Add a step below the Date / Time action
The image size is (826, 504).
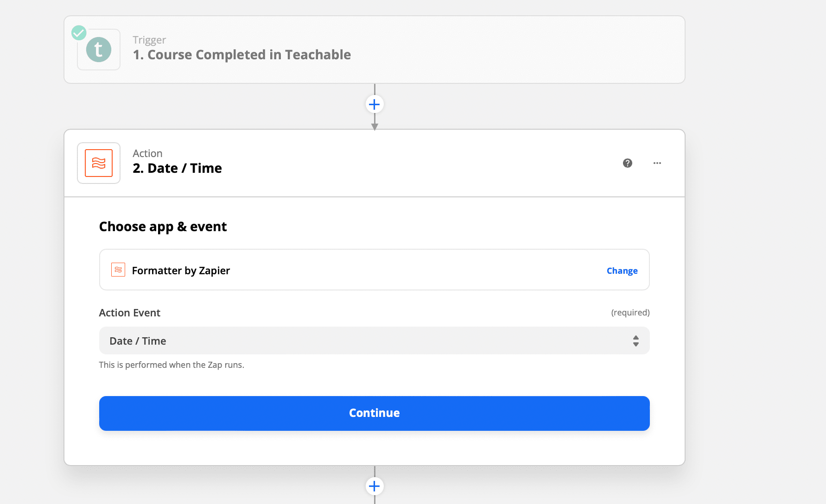coord(375,486)
